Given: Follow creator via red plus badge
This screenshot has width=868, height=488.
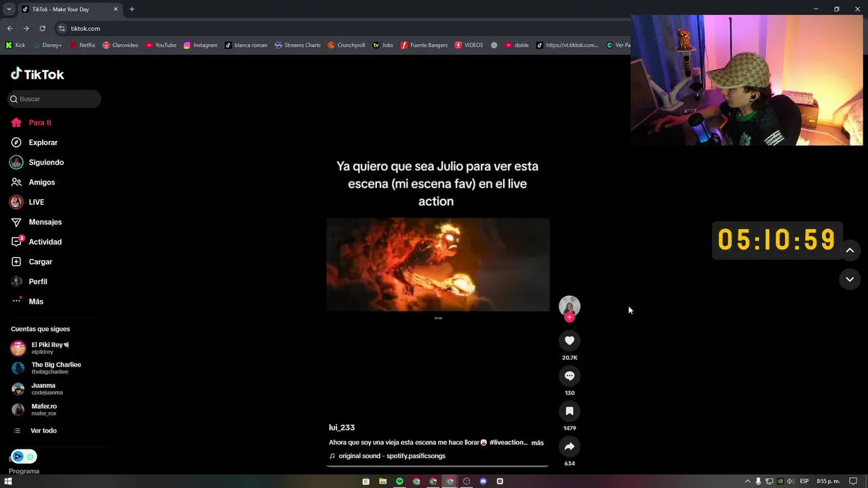Looking at the screenshot, I should 570,317.
